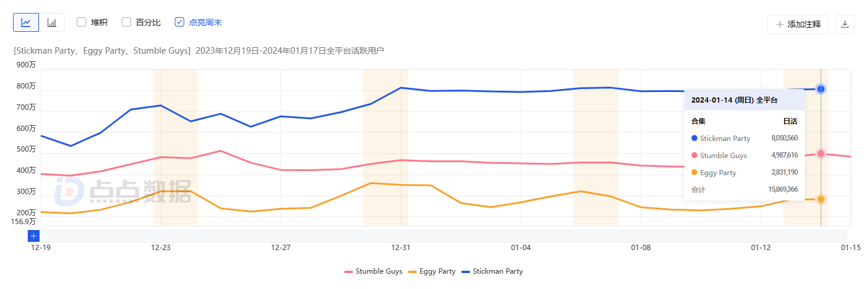Click the chart title text
This screenshot has width=868, height=289.
(x=198, y=51)
